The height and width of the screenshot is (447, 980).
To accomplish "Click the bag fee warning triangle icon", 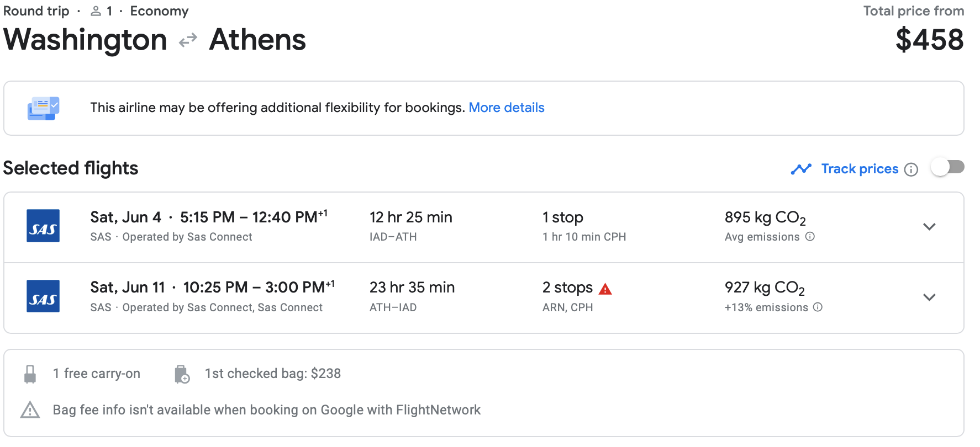I will (30, 410).
